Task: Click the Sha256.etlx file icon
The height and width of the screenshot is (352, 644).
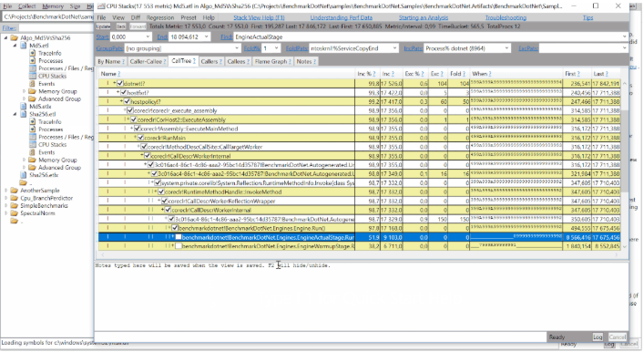Action: (24, 175)
